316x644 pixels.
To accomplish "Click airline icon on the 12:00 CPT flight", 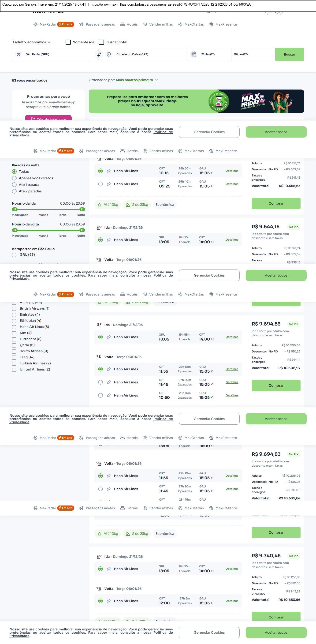I will (x=109, y=601).
